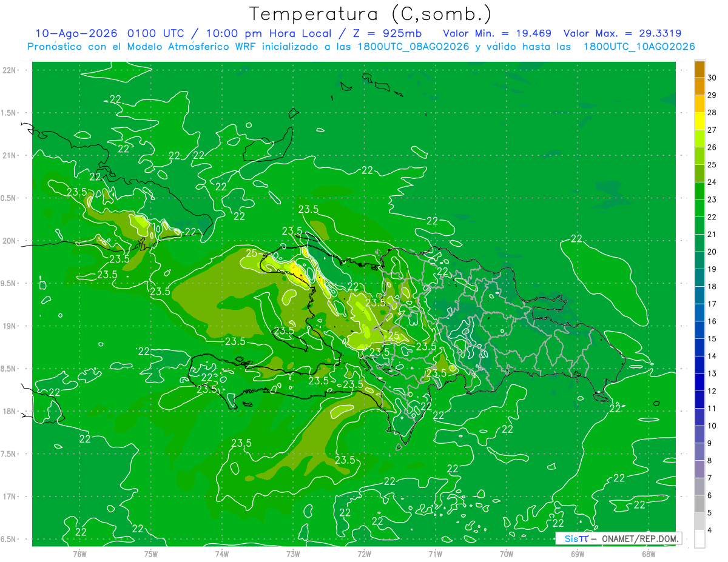Click the "8.5N" latitude label
This screenshot has height=562, width=728.
[x=9, y=369]
